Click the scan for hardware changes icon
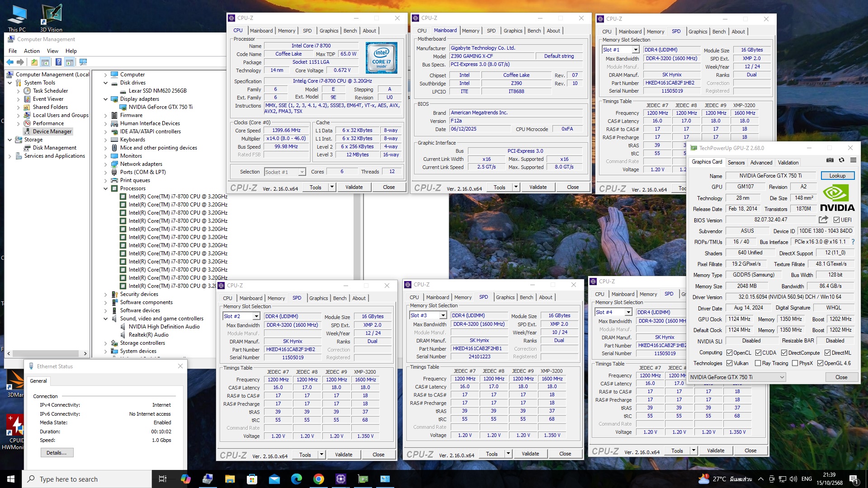 [x=83, y=62]
